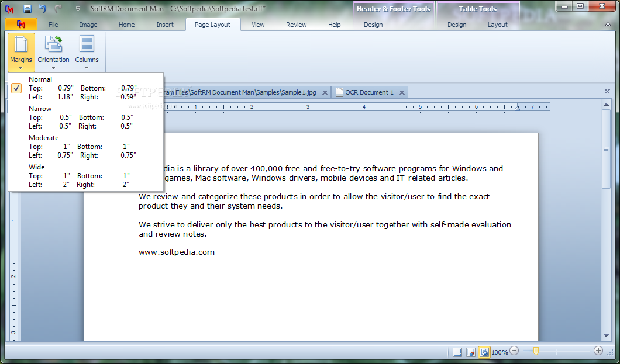Click the vertical ruler near 2
Image resolution: width=620 pixels, height=364 pixels.
13,276
